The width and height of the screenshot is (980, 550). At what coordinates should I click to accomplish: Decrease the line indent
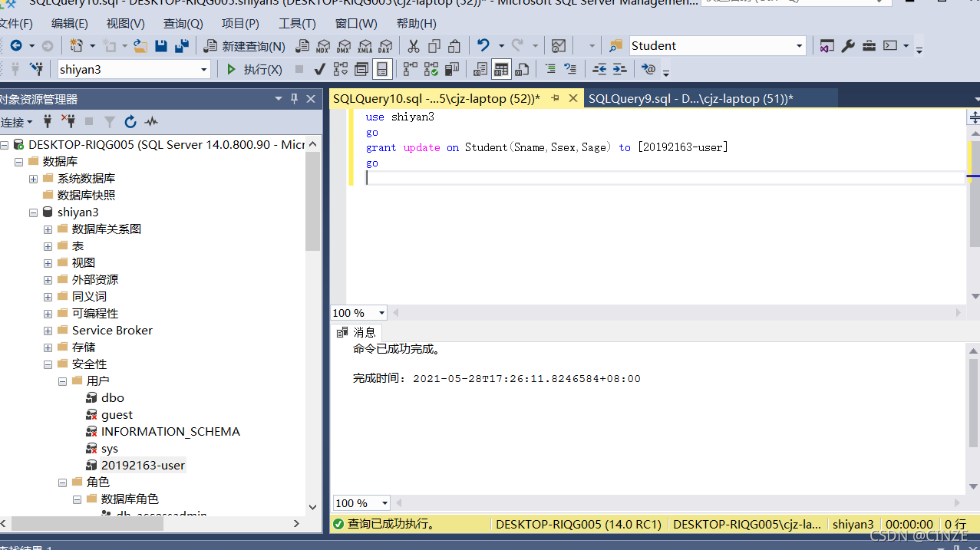[x=599, y=69]
